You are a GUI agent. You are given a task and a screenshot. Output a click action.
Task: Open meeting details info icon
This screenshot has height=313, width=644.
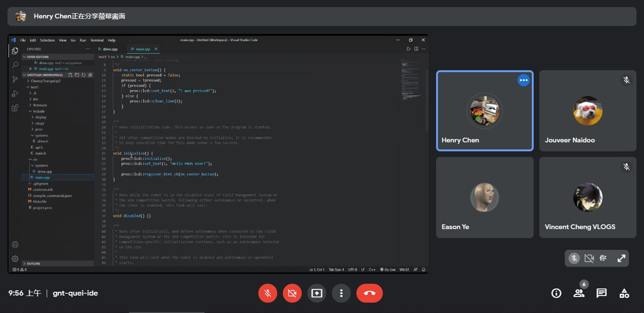556,293
